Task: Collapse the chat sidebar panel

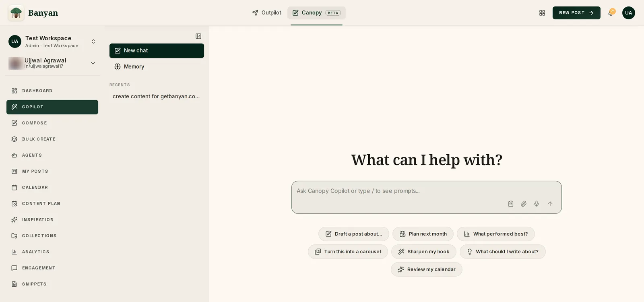Action: point(198,36)
